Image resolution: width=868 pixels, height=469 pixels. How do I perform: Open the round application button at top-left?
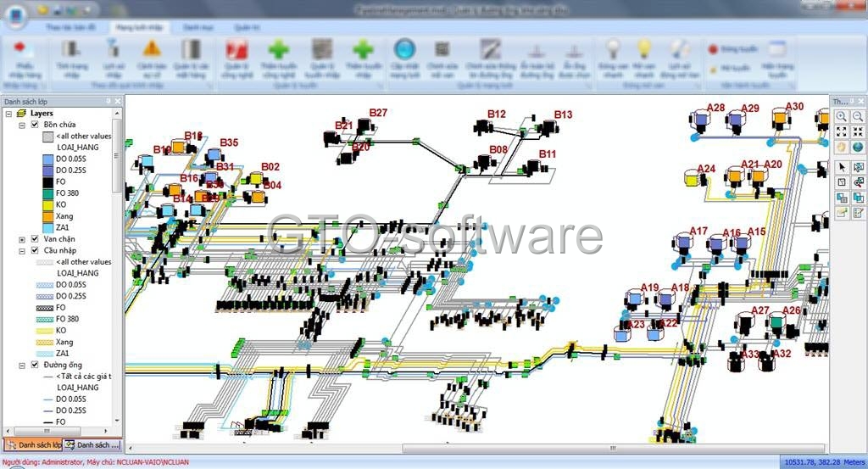click(16, 17)
